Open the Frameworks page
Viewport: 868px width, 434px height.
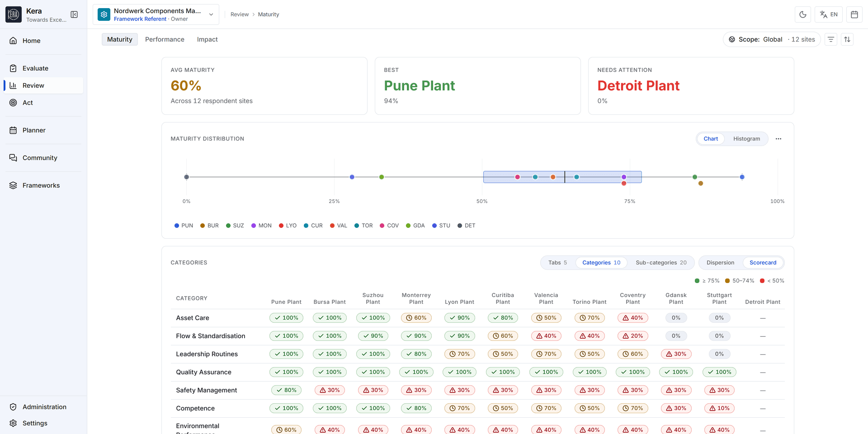pyautogui.click(x=44, y=185)
